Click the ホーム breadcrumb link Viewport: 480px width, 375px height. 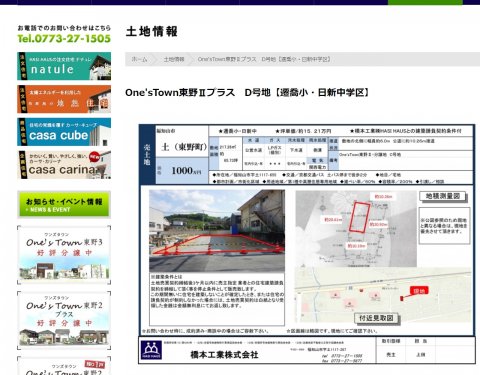coord(139,59)
